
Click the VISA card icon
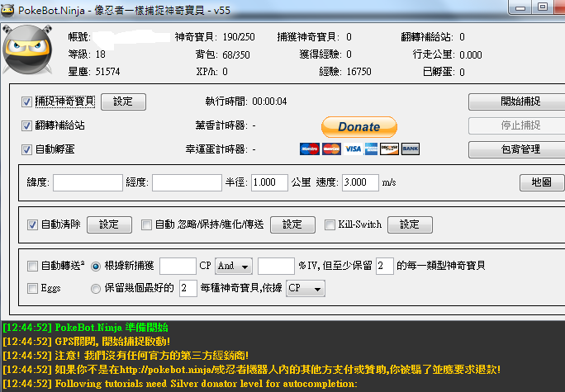(353, 149)
